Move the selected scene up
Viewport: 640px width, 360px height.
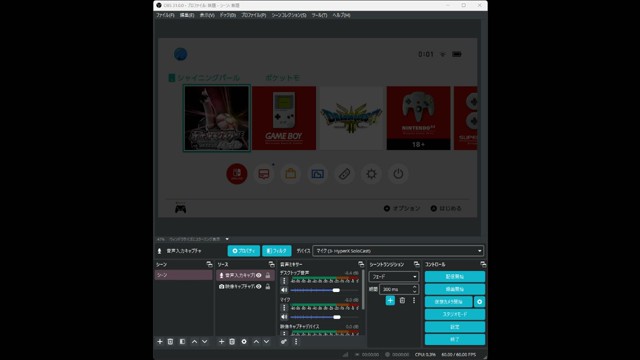pos(194,342)
